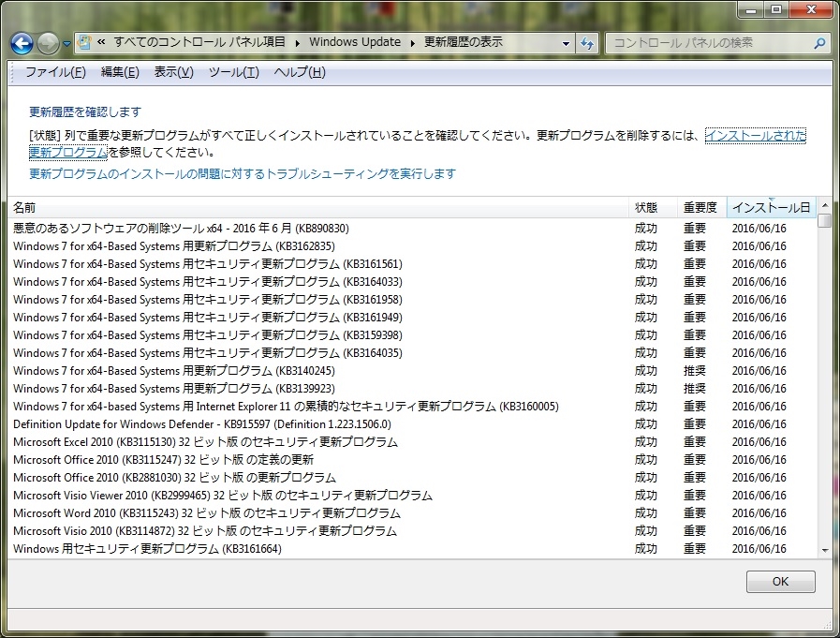This screenshot has height=638, width=840.
Task: Select the KB3161949 security update row
Action: pyautogui.click(x=412, y=318)
